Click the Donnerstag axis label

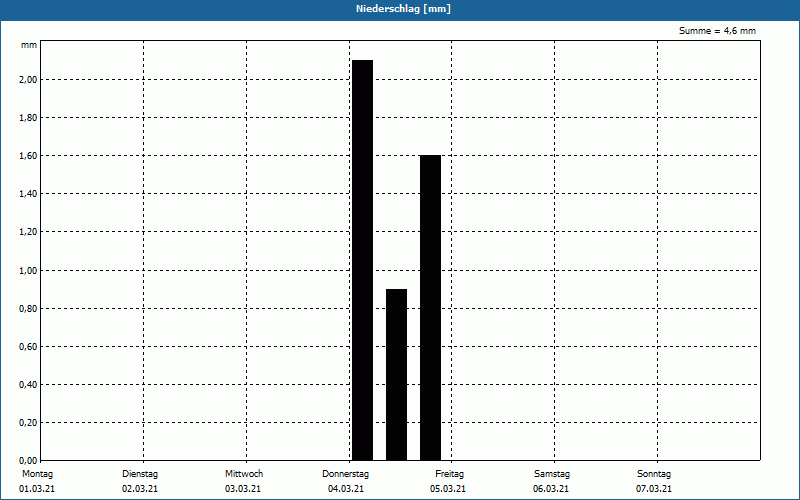(x=345, y=474)
